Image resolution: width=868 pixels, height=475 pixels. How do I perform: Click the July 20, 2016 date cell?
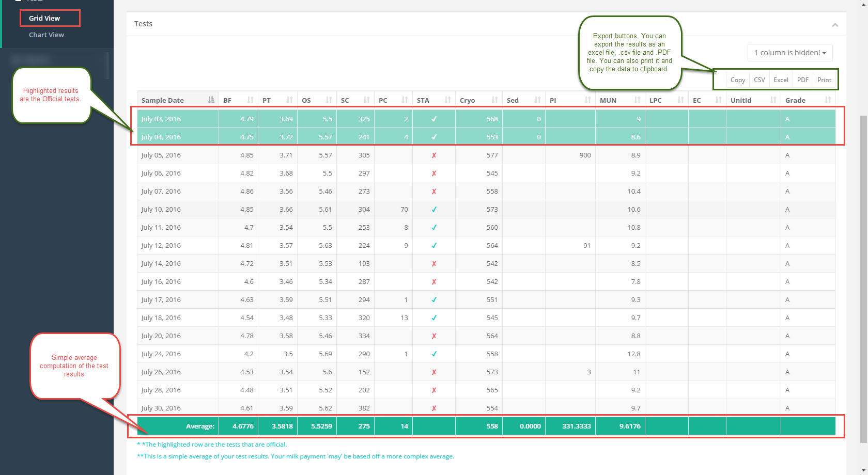(178, 336)
